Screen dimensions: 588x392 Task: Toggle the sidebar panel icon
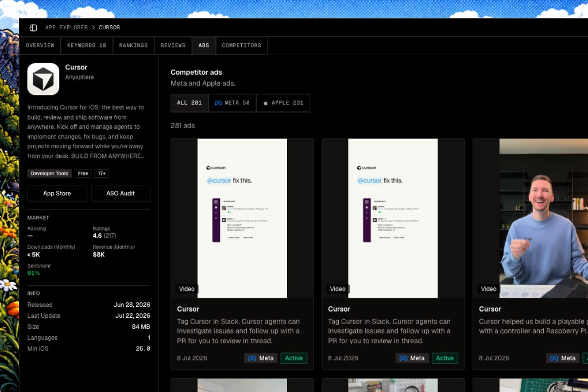(33, 28)
